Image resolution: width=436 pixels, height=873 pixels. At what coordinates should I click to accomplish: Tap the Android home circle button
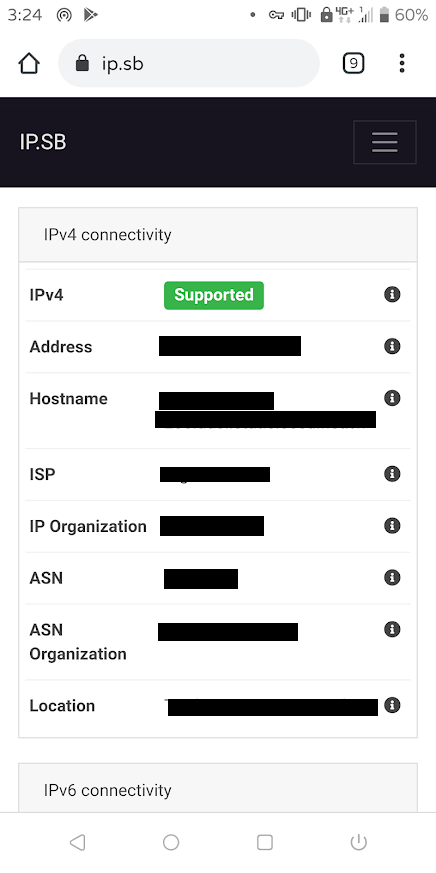click(171, 842)
